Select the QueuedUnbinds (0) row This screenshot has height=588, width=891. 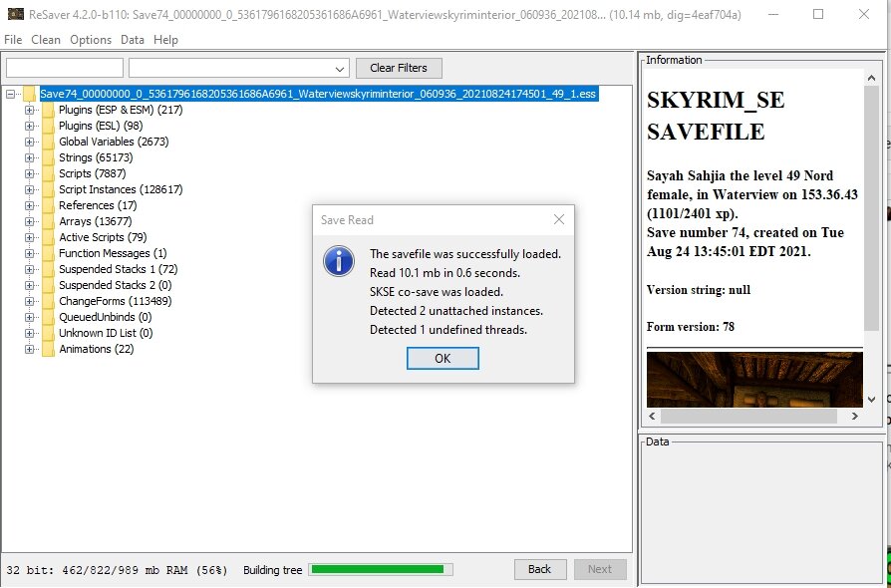(105, 317)
